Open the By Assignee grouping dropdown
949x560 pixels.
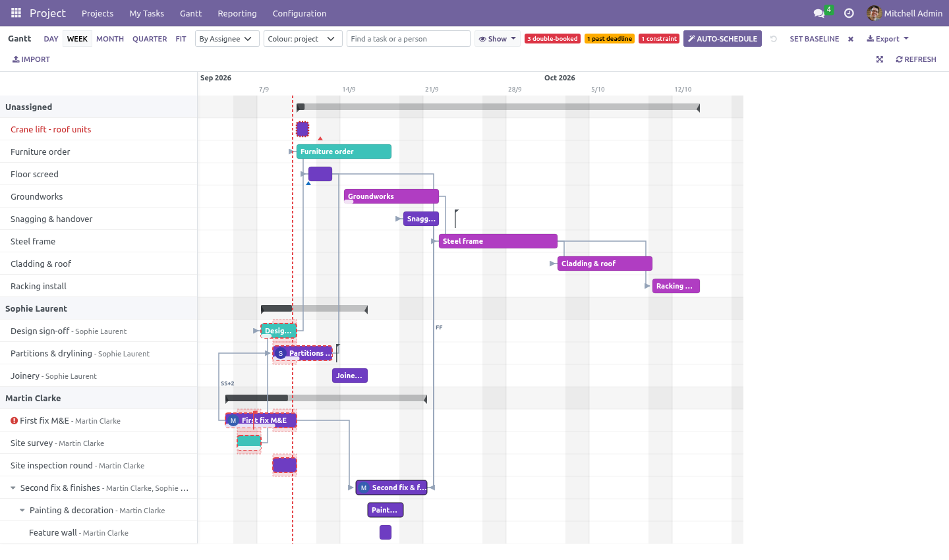227,39
